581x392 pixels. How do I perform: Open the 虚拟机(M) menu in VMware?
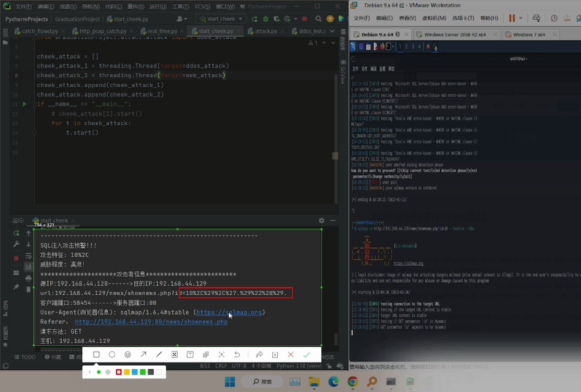[434, 18]
